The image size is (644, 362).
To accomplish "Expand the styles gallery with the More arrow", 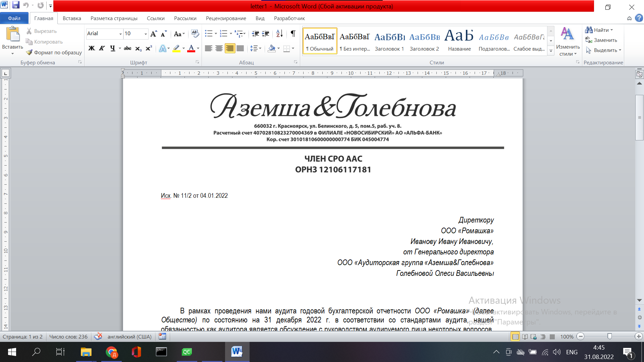I will pos(551,51).
